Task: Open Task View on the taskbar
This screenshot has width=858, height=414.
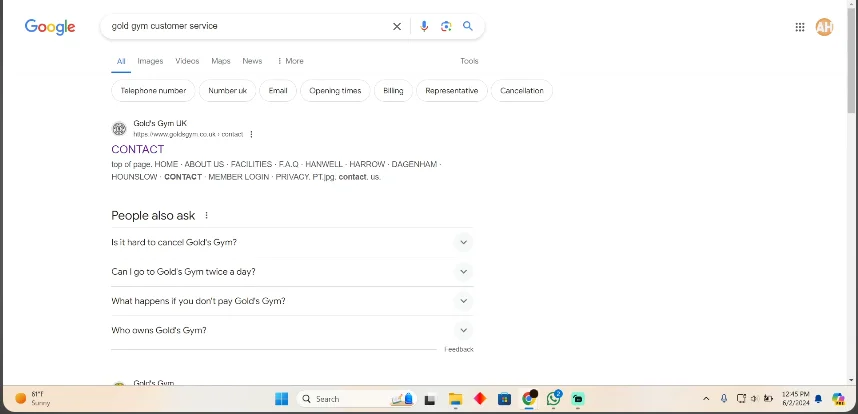Action: coord(430,399)
